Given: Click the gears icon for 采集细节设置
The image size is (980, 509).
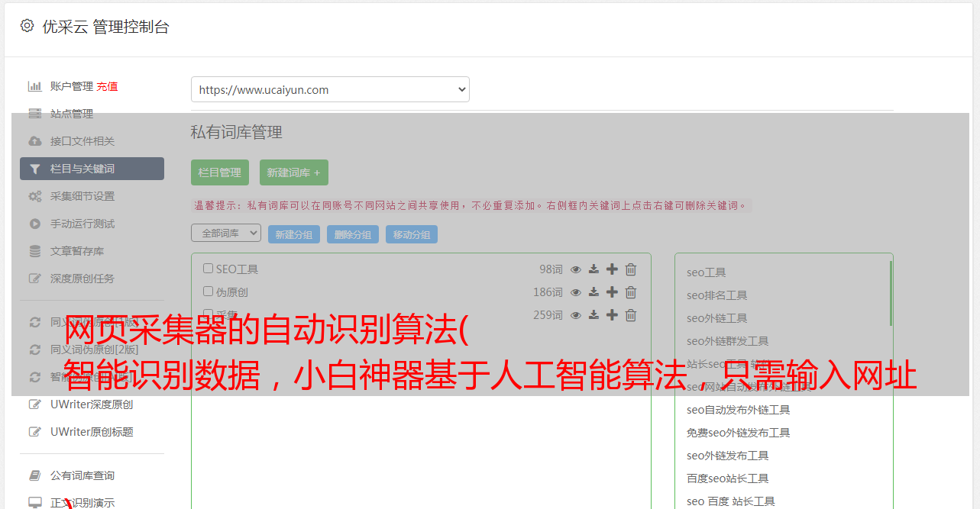Looking at the screenshot, I should pos(34,196).
